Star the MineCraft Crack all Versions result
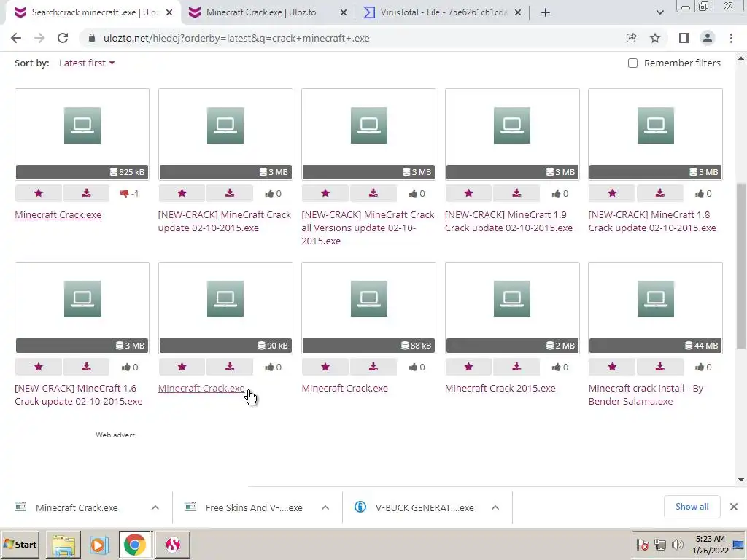747x560 pixels. [x=325, y=193]
